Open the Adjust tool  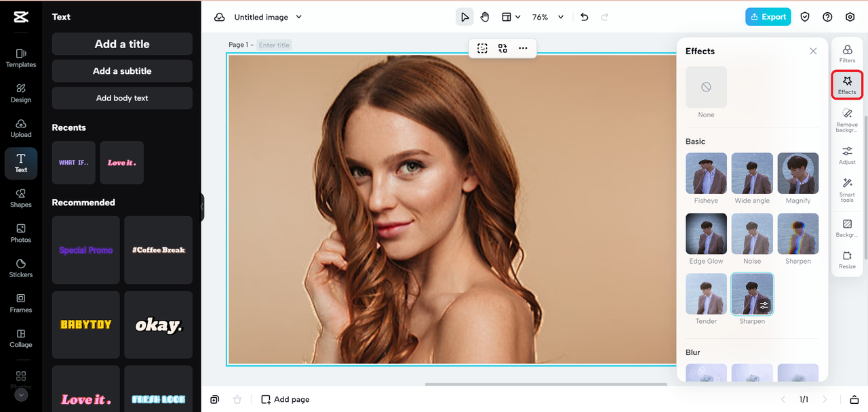(847, 155)
